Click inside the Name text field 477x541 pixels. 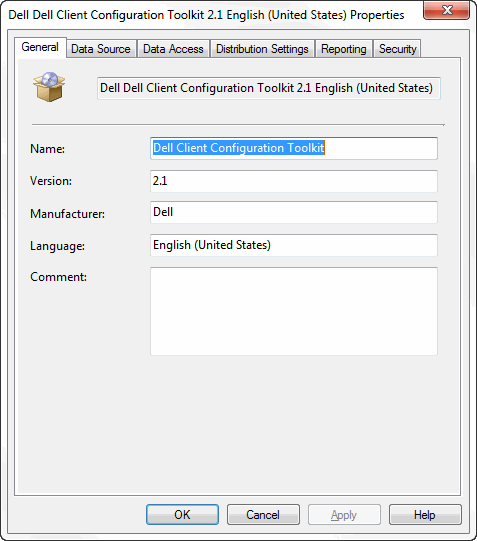tap(294, 148)
